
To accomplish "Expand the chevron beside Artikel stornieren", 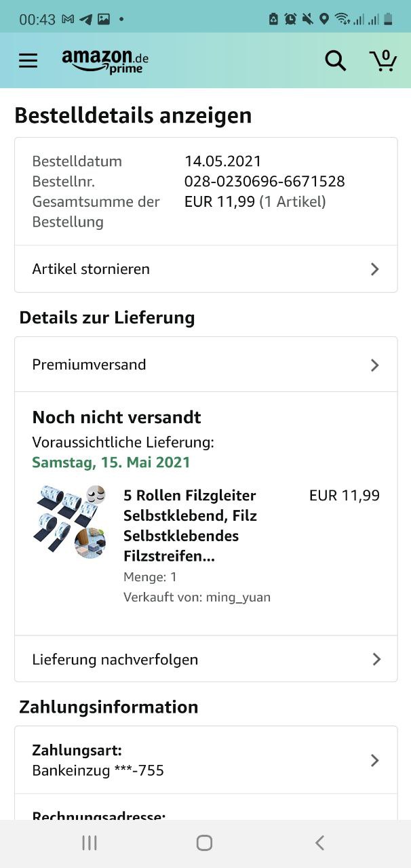I will point(375,269).
